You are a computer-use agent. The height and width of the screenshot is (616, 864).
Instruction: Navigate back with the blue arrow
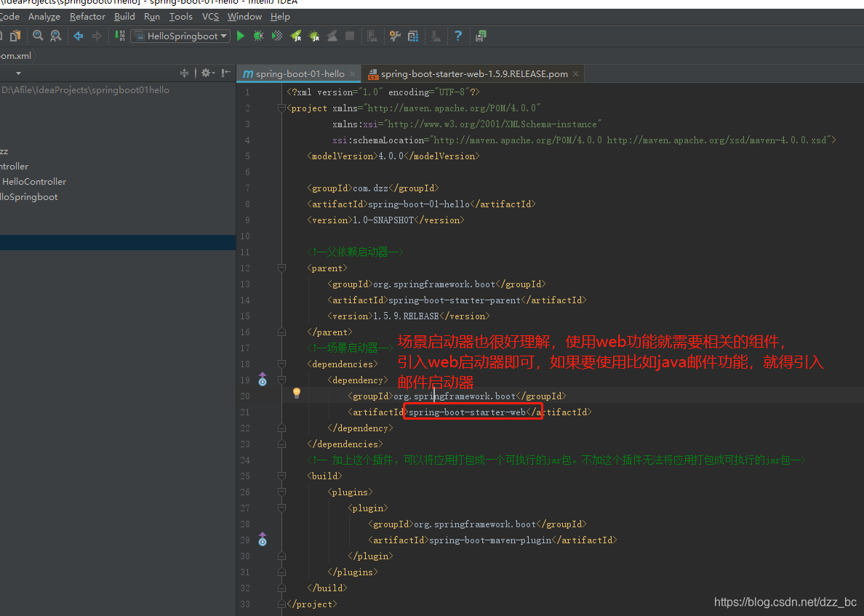click(79, 36)
